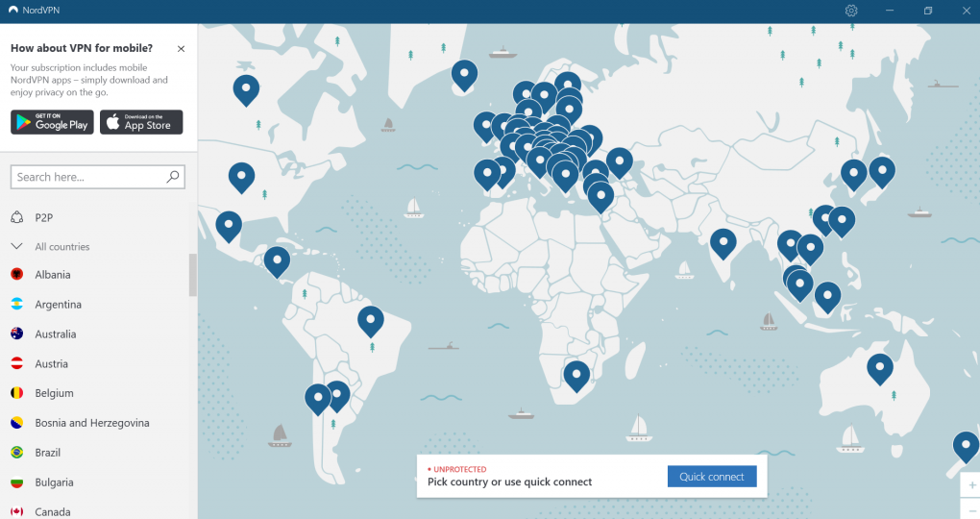Image resolution: width=980 pixels, height=519 pixels.
Task: Select the Portugal map pin
Action: click(487, 175)
